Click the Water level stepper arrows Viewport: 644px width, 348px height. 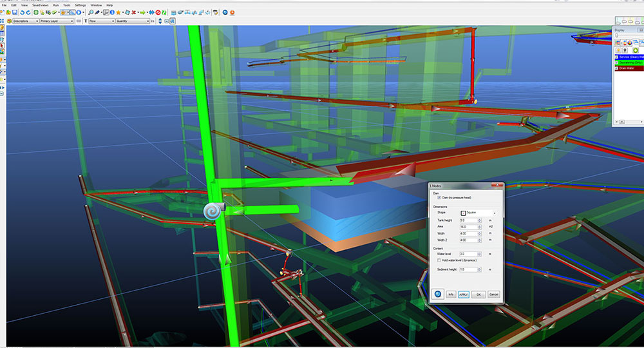click(x=480, y=254)
